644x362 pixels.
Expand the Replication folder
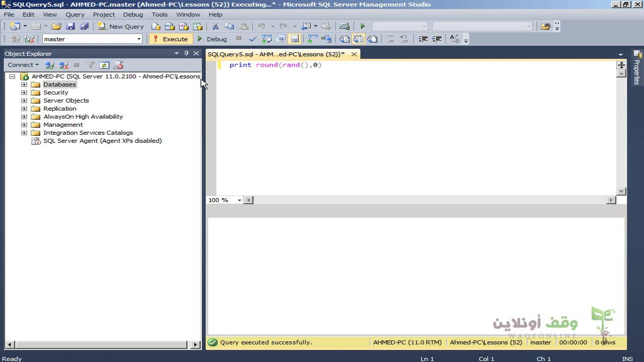tap(24, 109)
